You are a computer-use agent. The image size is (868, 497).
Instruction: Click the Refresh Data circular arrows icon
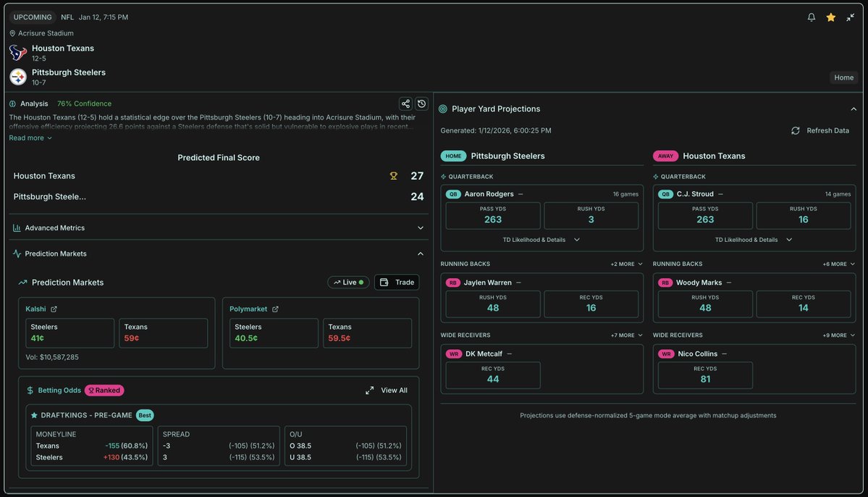[x=795, y=130]
